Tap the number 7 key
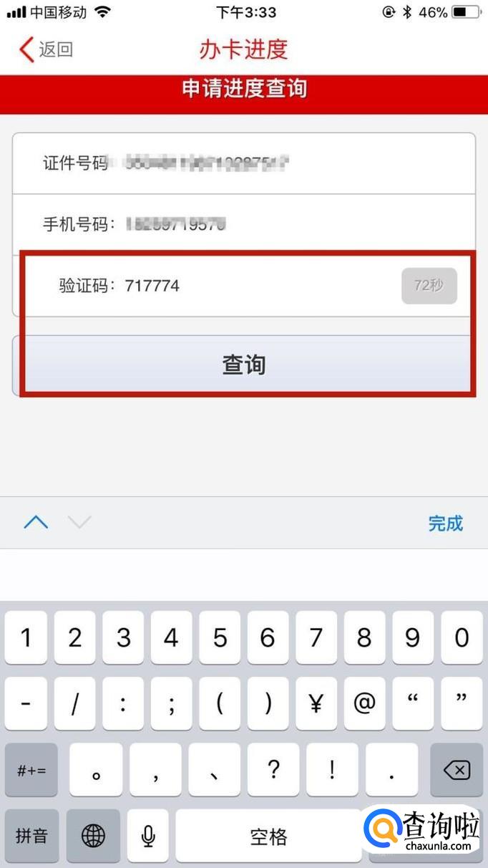This screenshot has height=868, width=488. click(316, 637)
